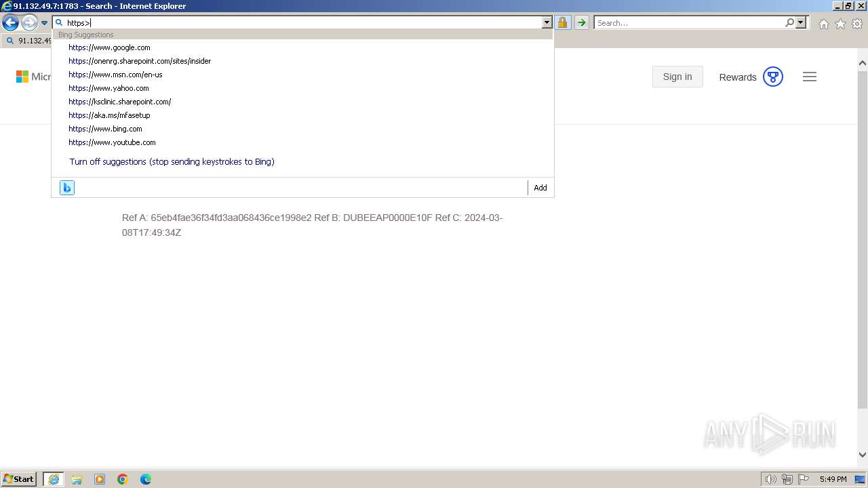Open Favorites star icon
Image resolution: width=868 pixels, height=488 pixels.
840,24
